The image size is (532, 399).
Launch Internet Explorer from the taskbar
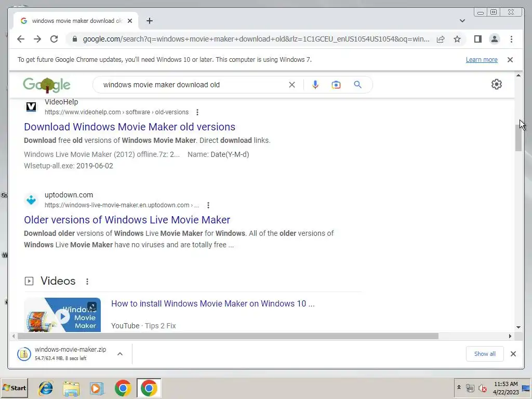point(46,388)
